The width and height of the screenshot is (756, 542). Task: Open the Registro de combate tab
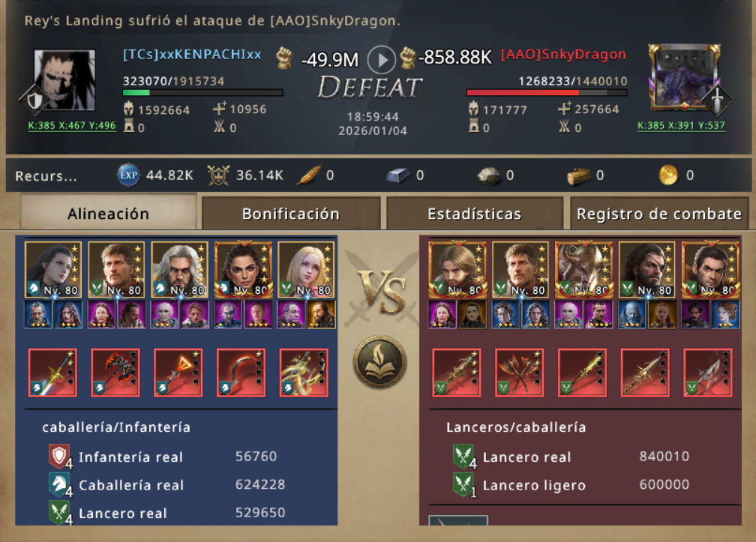click(x=659, y=214)
